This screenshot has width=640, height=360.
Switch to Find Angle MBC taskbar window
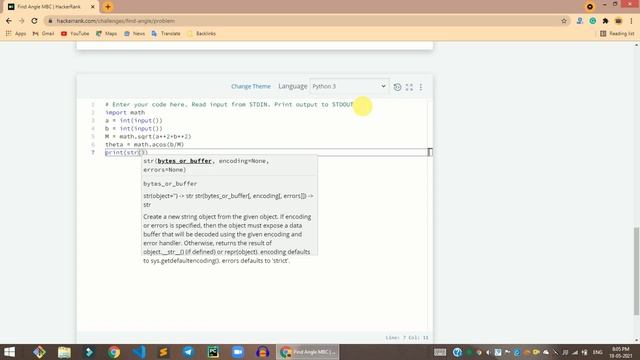[308, 352]
